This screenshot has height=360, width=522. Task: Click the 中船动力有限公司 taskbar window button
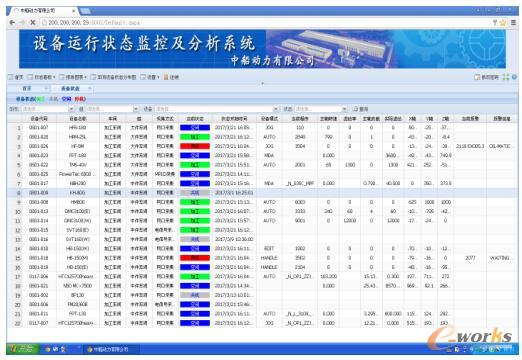point(110,349)
